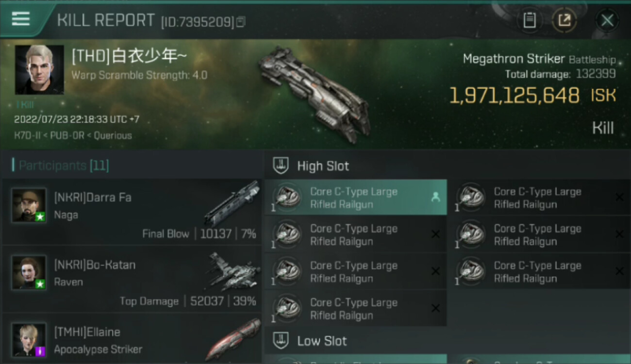Click the Low Slot section header
Screen dimensions: 631x364
tap(322, 341)
